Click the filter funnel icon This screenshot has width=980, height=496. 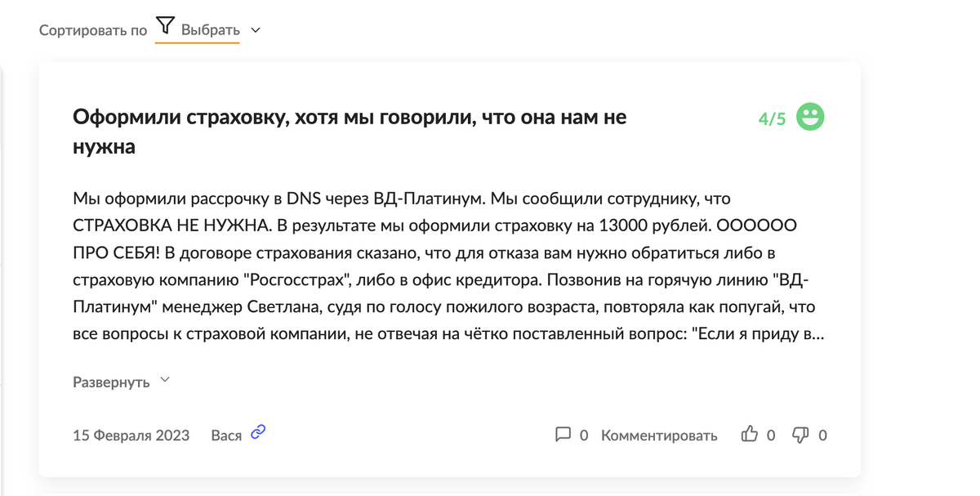[x=166, y=25]
